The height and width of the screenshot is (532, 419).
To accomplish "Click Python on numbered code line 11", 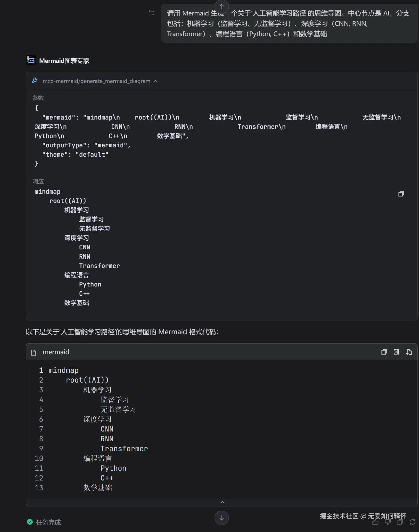I will click(113, 468).
